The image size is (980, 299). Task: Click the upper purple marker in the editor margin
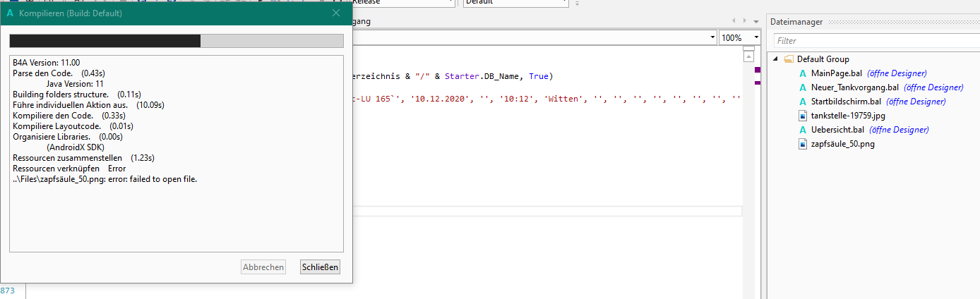coord(758,70)
